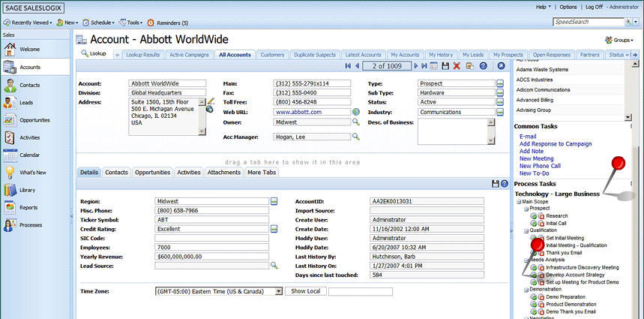Look up Owner with the magnifier icon
Screen dimensions: 644x319
coord(355,122)
